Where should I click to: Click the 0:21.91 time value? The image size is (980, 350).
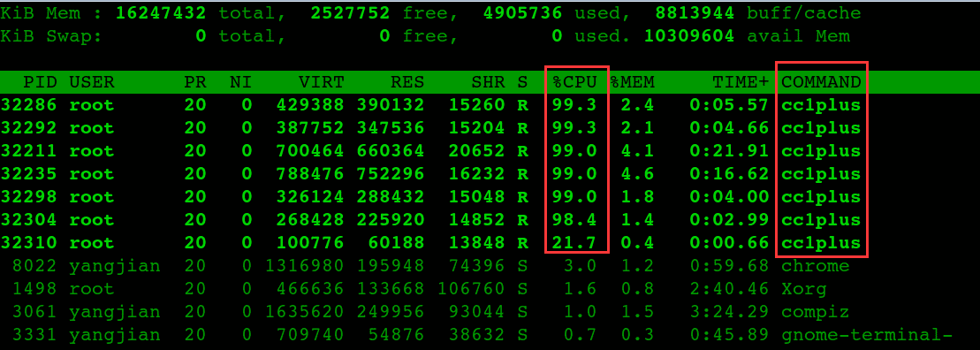(x=729, y=150)
